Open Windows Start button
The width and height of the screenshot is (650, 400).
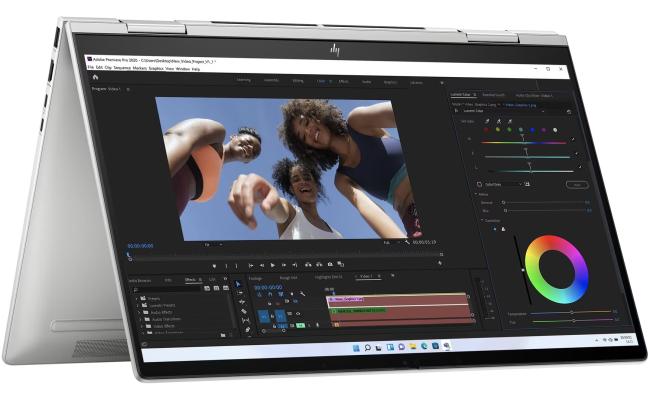click(356, 347)
